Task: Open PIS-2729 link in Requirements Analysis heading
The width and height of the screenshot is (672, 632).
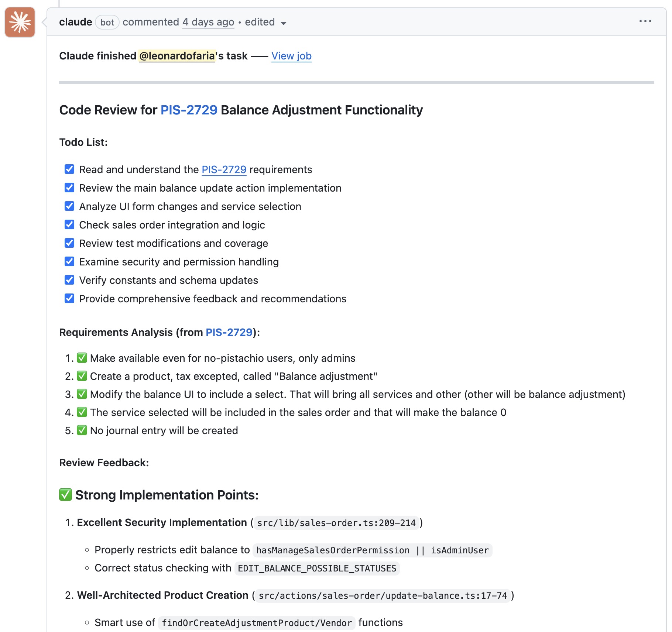Action: pos(229,332)
